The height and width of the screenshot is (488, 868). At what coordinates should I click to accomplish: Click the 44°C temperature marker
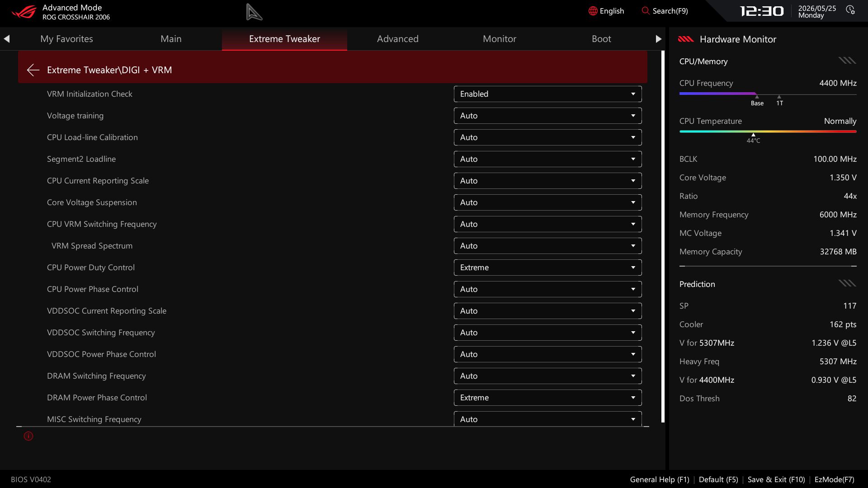pyautogui.click(x=753, y=139)
